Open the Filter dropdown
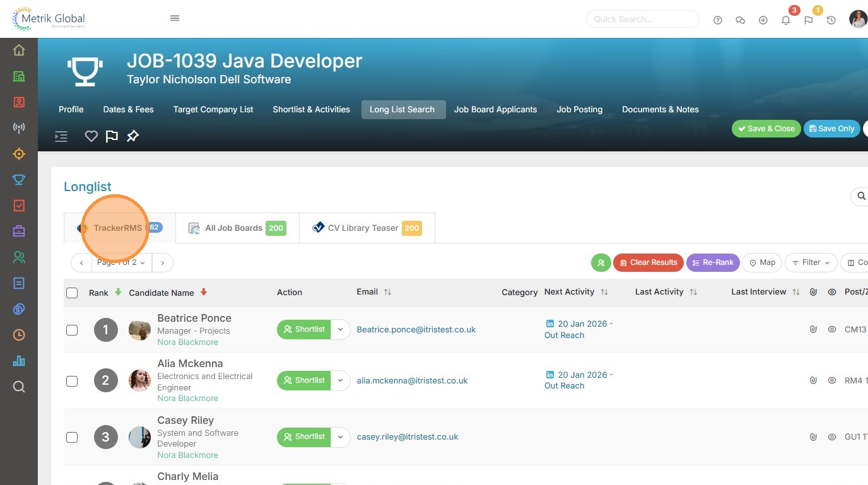 (811, 262)
